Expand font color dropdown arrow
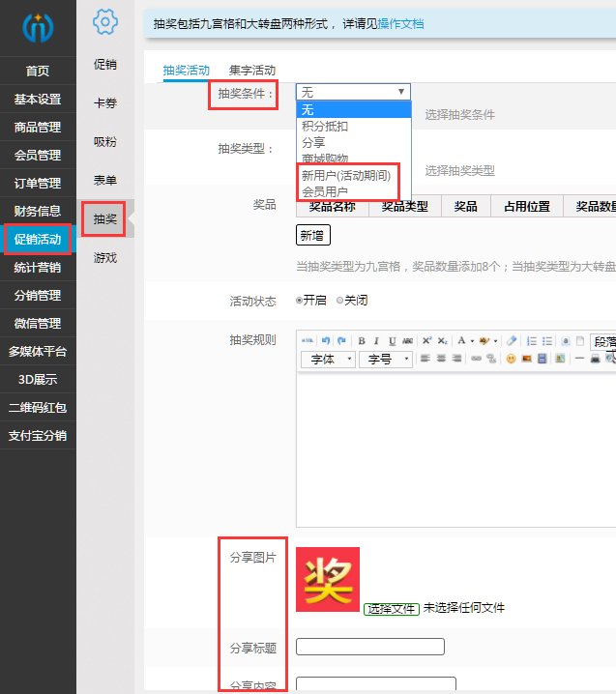The width and height of the screenshot is (616, 694). click(472, 341)
